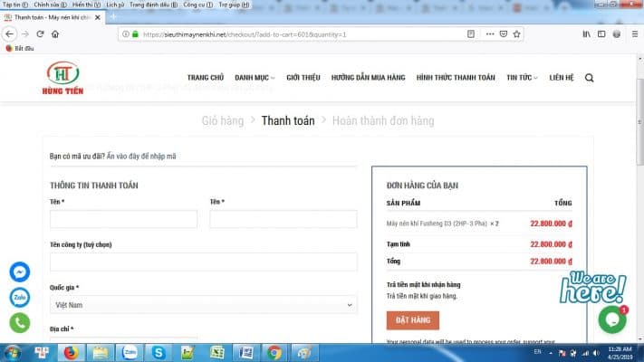Click the ĐẶT HÀNG order button

pyautogui.click(x=412, y=319)
